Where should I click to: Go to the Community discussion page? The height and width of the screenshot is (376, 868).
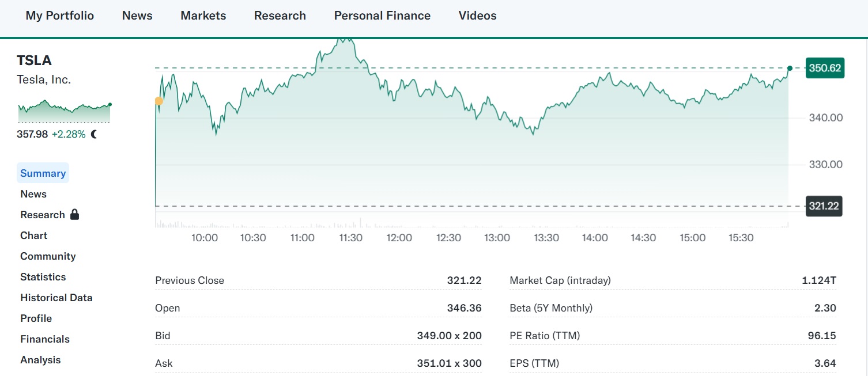click(48, 256)
